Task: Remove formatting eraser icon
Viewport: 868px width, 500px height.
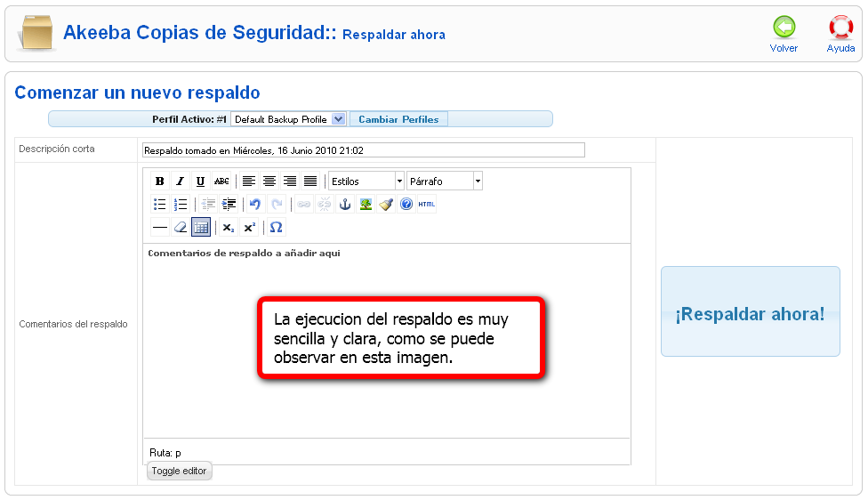Action: click(x=180, y=227)
